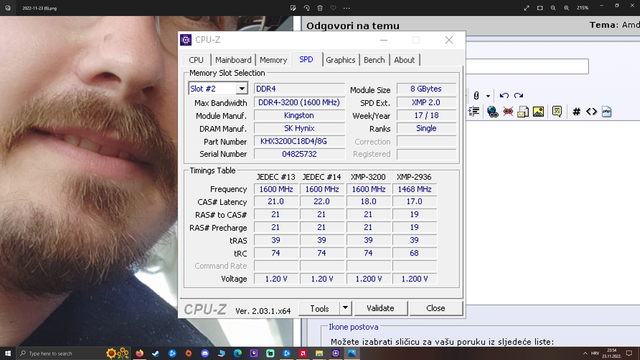Switch to the Memory tab in CPU-Z
The width and height of the screenshot is (640, 360).
(x=273, y=60)
